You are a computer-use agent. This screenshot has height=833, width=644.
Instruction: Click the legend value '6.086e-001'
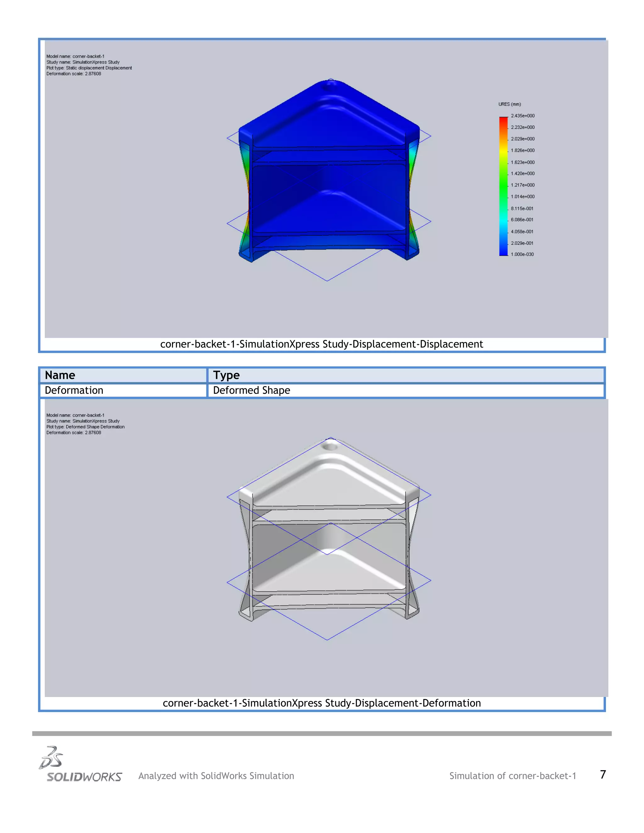(x=522, y=220)
